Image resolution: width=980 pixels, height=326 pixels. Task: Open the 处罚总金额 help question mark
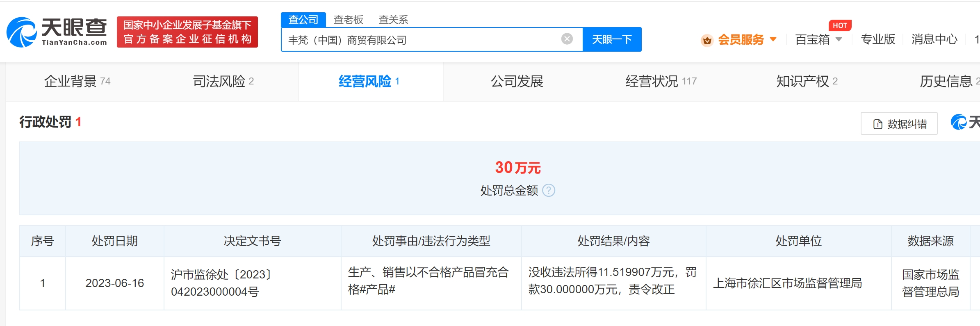(549, 190)
